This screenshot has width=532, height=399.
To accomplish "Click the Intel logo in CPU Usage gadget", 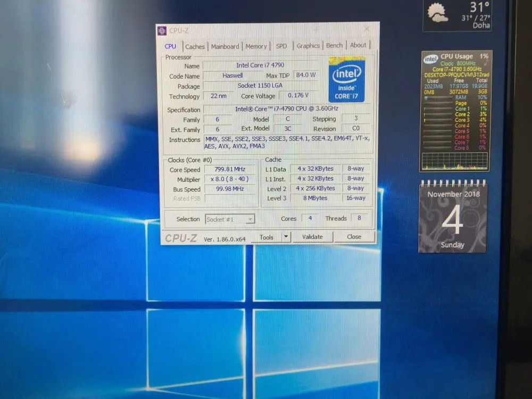I will point(430,59).
